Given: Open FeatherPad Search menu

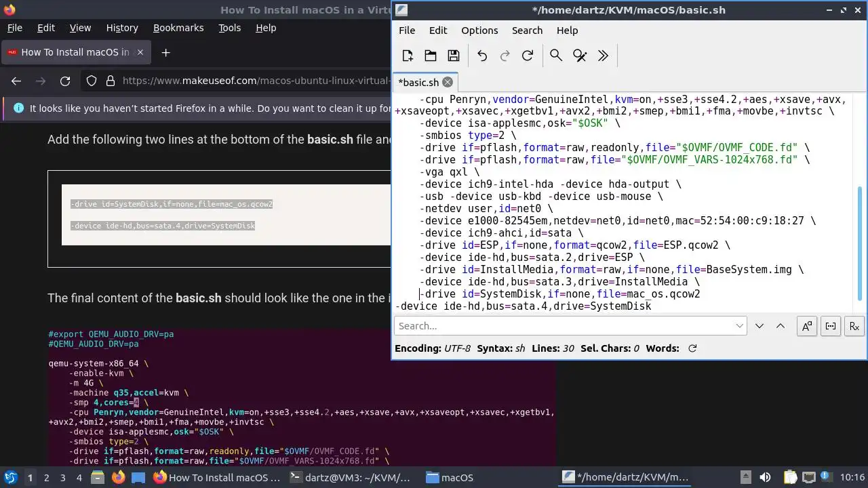Looking at the screenshot, I should [527, 30].
